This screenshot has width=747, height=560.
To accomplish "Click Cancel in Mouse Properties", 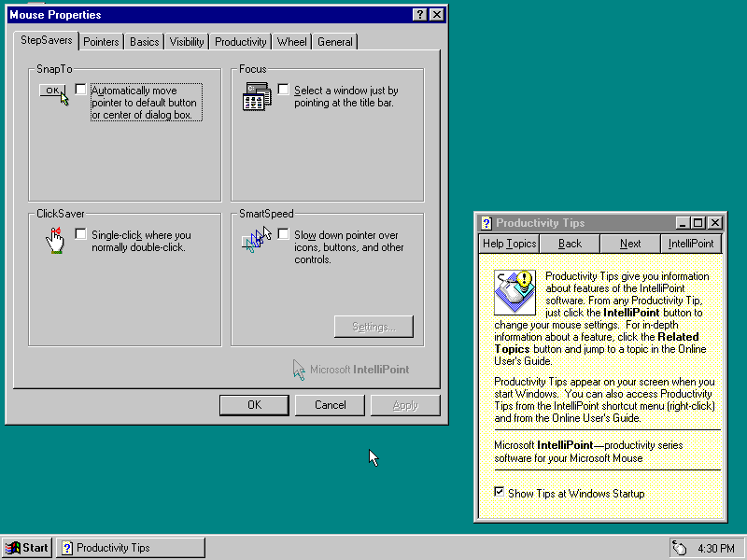I will pyautogui.click(x=331, y=405).
